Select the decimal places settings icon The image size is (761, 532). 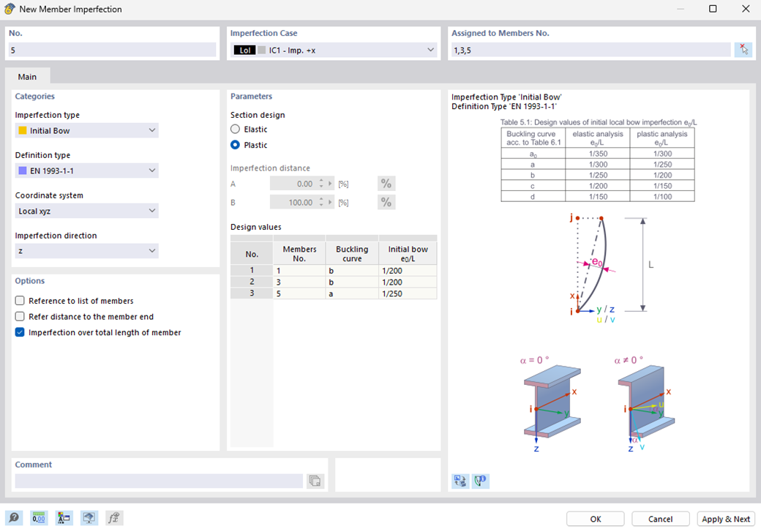38,517
